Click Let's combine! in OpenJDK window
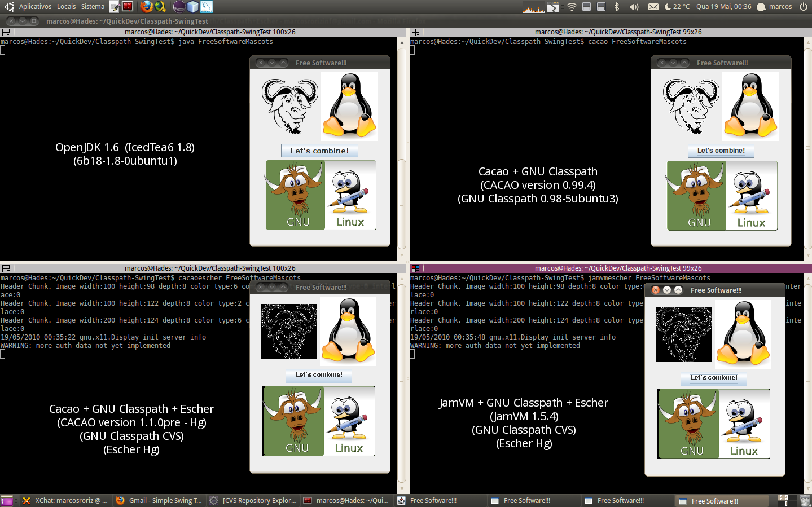 319,151
